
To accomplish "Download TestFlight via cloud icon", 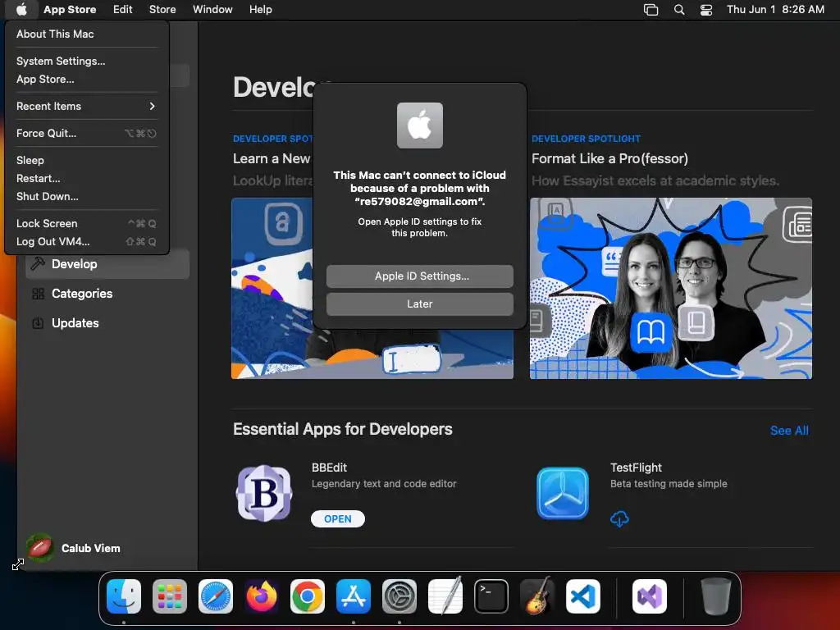I will (619, 518).
